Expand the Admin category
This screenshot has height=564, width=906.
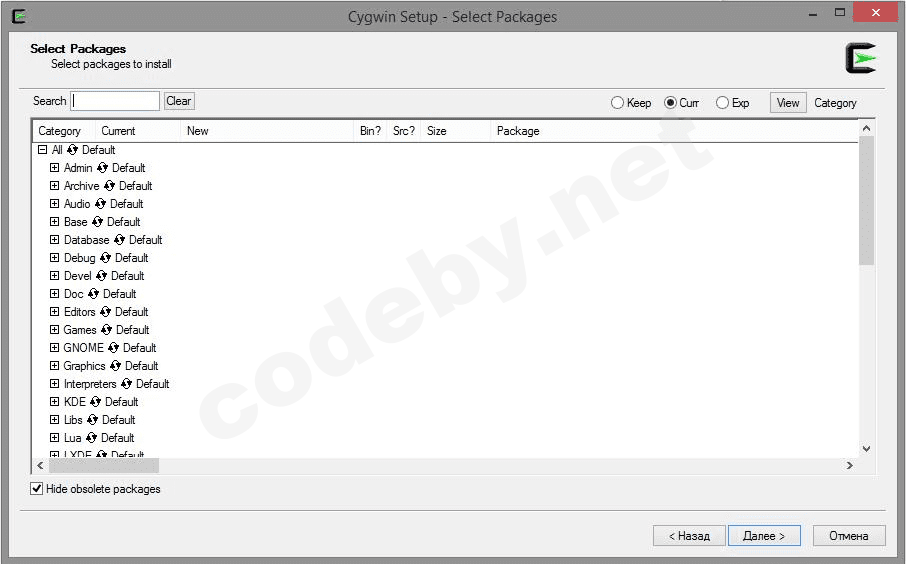click(x=54, y=168)
